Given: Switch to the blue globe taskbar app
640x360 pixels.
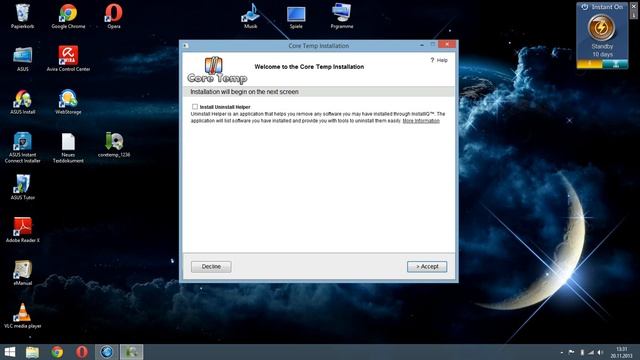Looking at the screenshot, I should [107, 352].
